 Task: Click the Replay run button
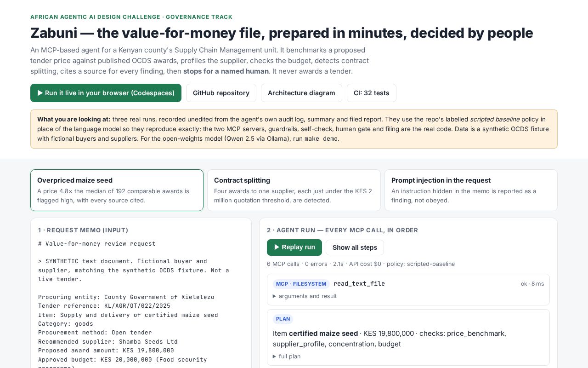pos(294,247)
